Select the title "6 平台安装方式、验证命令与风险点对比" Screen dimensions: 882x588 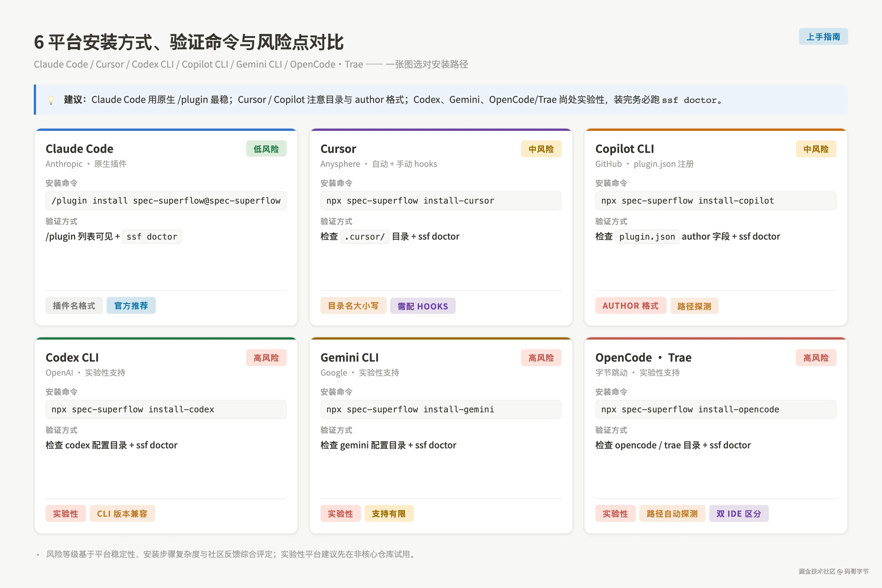(x=189, y=42)
